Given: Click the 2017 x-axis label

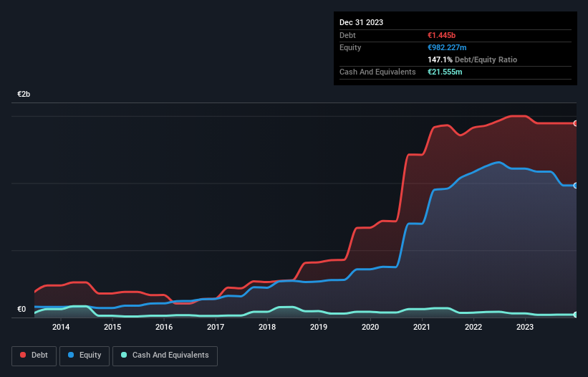Looking at the screenshot, I should click(216, 327).
